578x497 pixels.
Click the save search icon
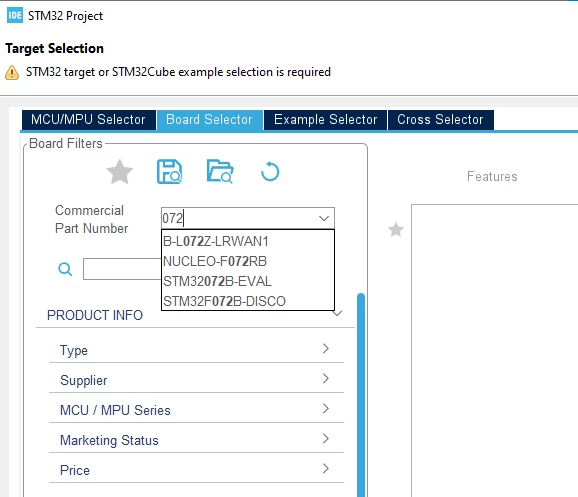point(169,172)
